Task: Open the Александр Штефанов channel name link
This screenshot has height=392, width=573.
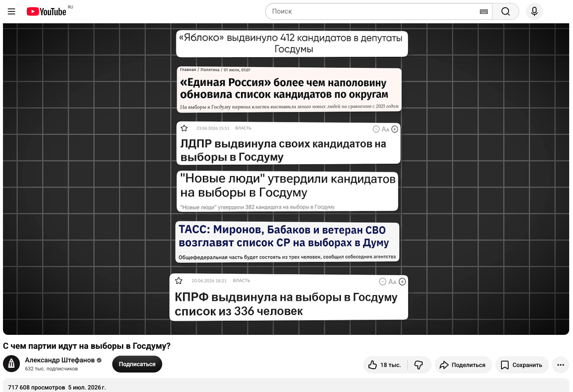Action: tap(60, 360)
